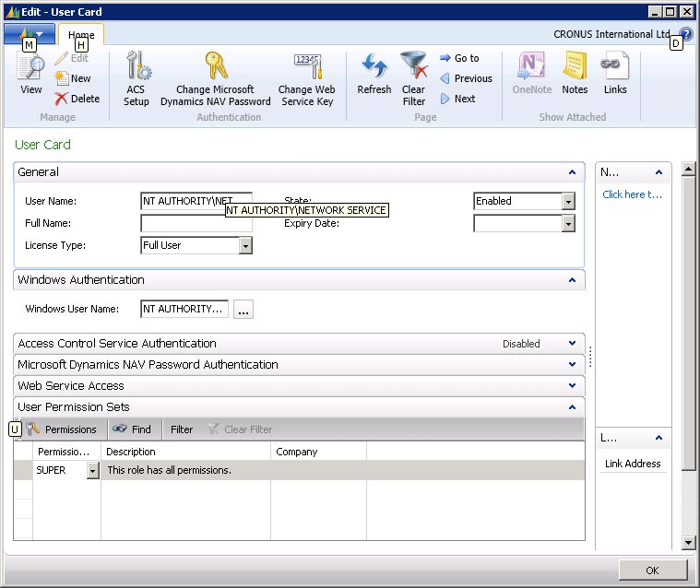Open the State dropdown showing Enabled
Image resolution: width=700 pixels, height=588 pixels.
click(568, 201)
